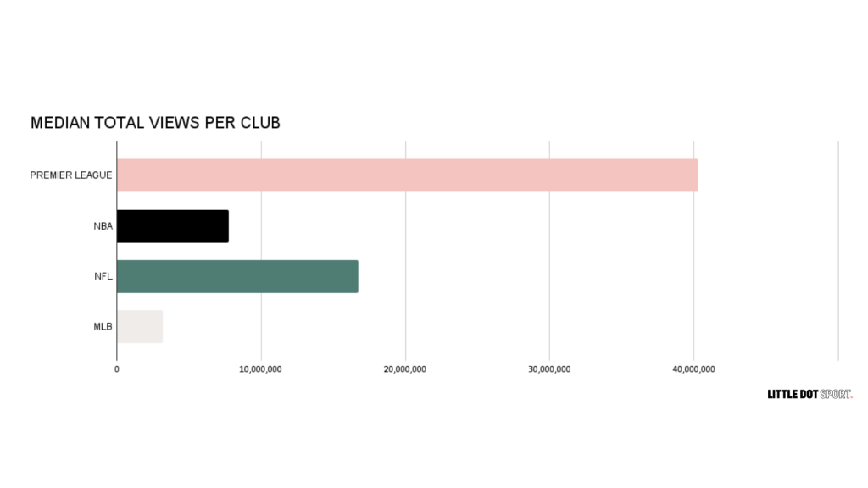Click the NFL category label
The image size is (868, 488).
click(103, 276)
